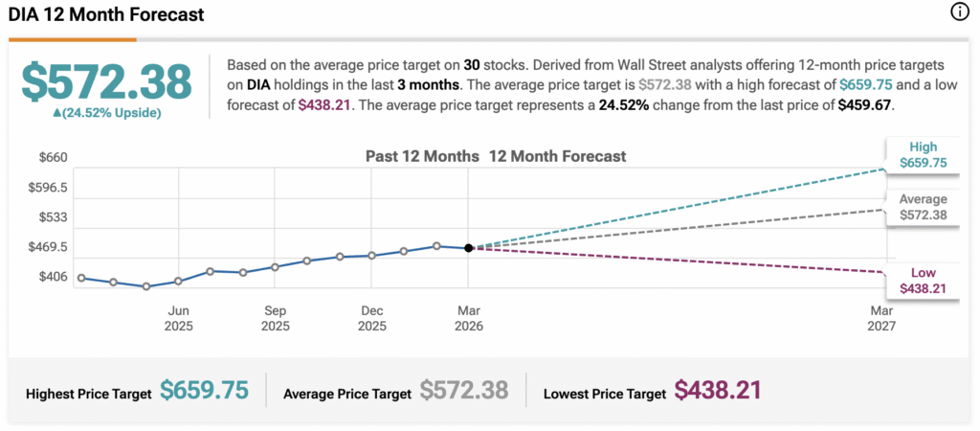Select the lowest data point on the chart

pos(146,286)
